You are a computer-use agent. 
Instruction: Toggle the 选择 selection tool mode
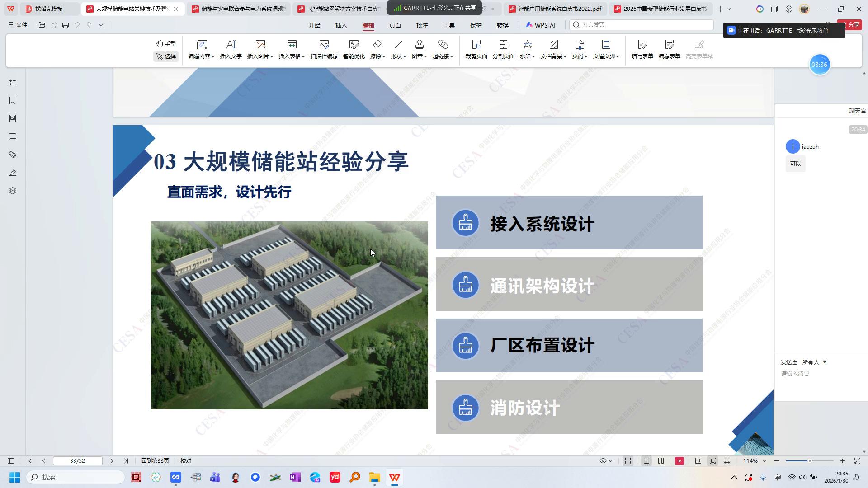pyautogui.click(x=166, y=56)
